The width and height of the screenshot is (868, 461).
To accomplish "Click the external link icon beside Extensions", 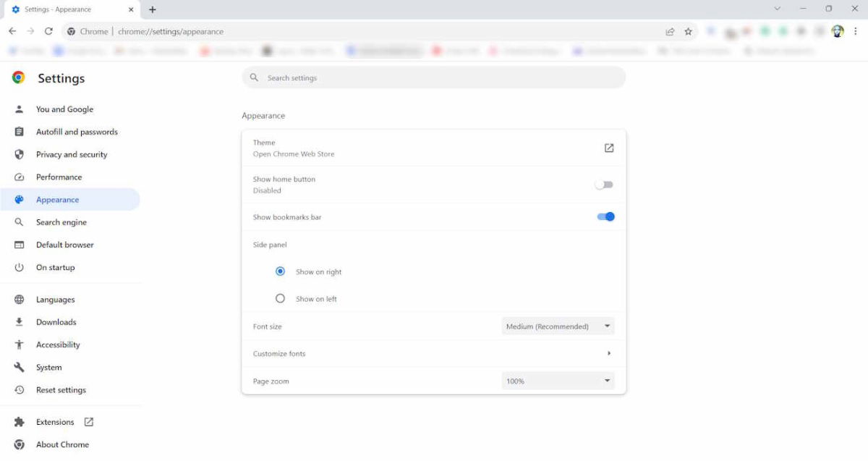I will coord(89,422).
